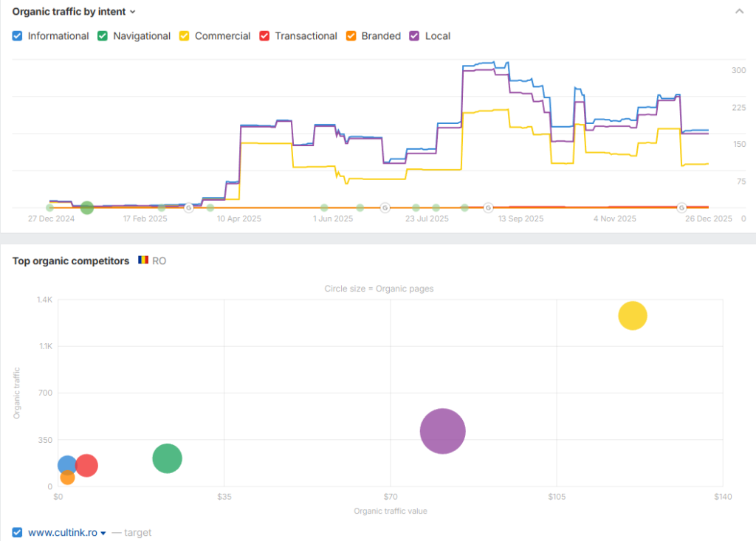Click the small orange competitor bubble

[67, 478]
